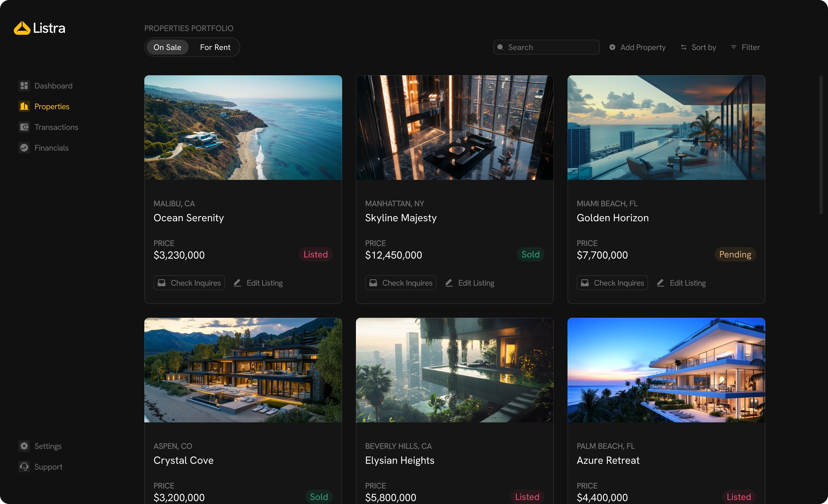Click pencil icon on Ocean Serenity card
Viewport: 828px width, 504px height.
click(237, 283)
